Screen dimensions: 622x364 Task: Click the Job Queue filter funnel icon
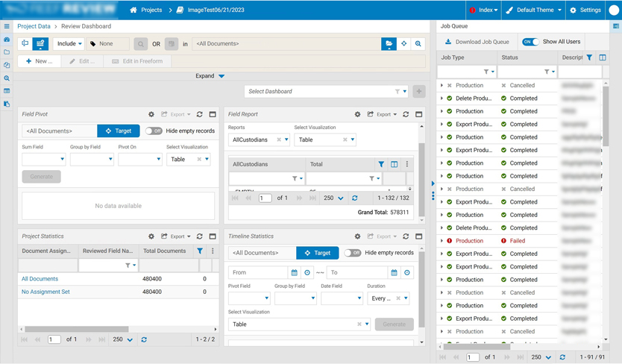pyautogui.click(x=589, y=57)
